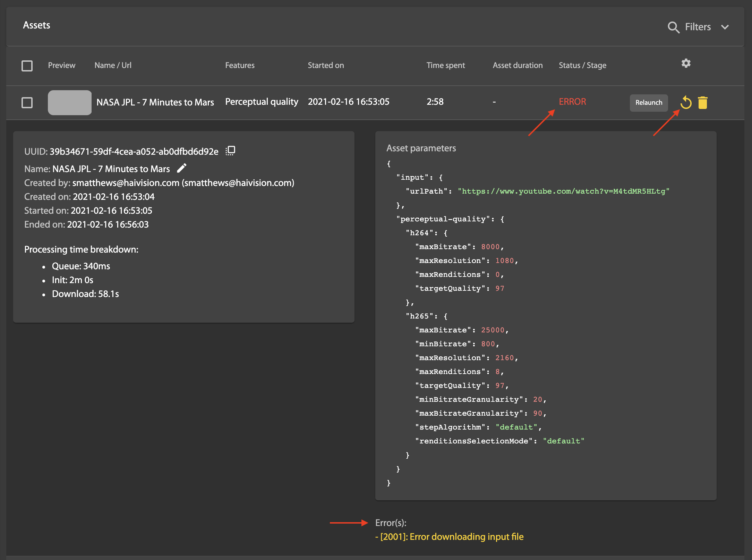Image resolution: width=752 pixels, height=560 pixels.
Task: Expand the Filters chevron dropdown
Action: click(x=725, y=27)
